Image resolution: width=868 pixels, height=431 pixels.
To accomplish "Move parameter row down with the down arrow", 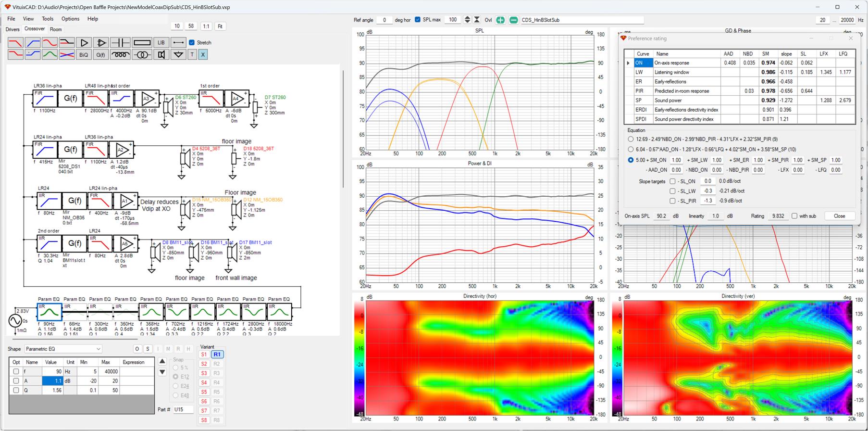I will point(162,372).
